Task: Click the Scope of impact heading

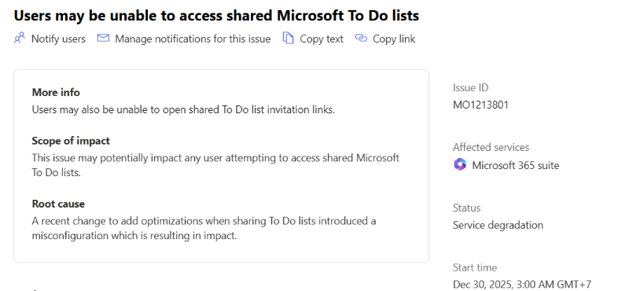Action: tap(71, 141)
